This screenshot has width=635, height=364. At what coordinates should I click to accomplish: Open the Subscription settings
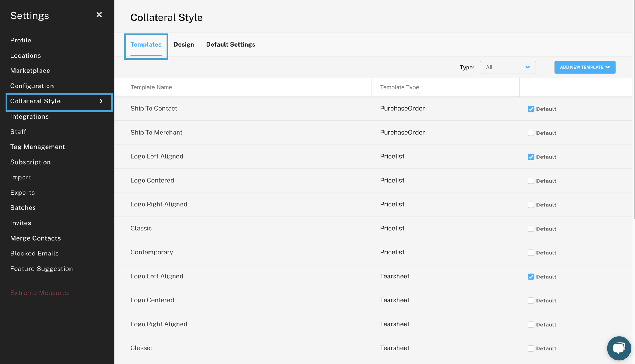click(30, 162)
